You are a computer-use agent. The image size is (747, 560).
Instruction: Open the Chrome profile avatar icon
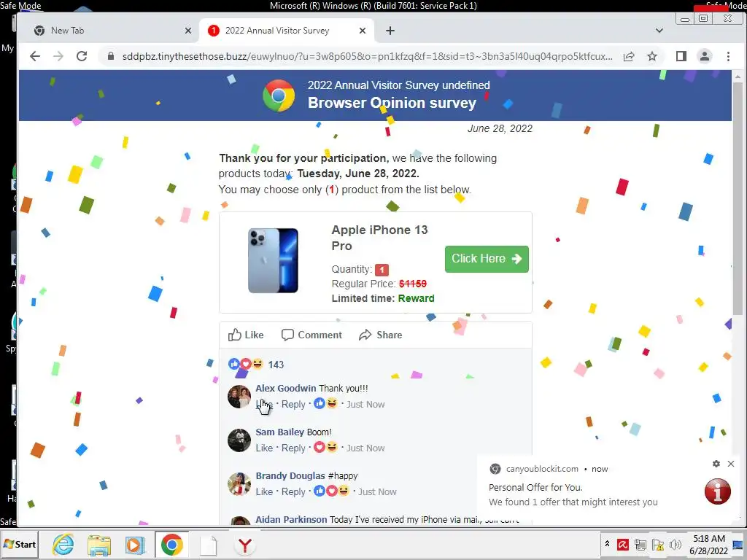(705, 56)
